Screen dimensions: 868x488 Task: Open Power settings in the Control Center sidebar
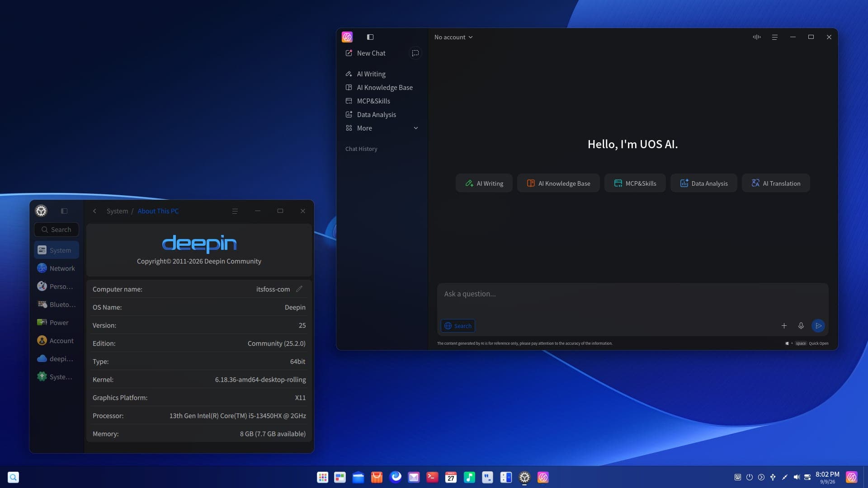57,323
